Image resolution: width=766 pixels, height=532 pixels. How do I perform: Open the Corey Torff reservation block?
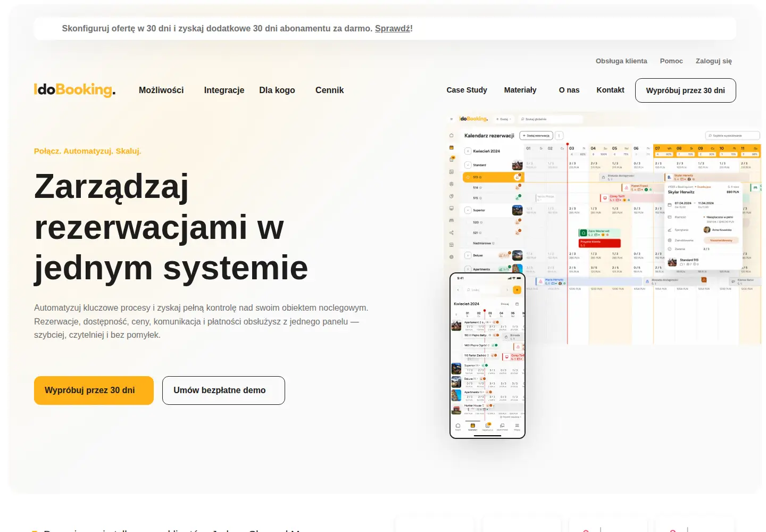pos(632,198)
